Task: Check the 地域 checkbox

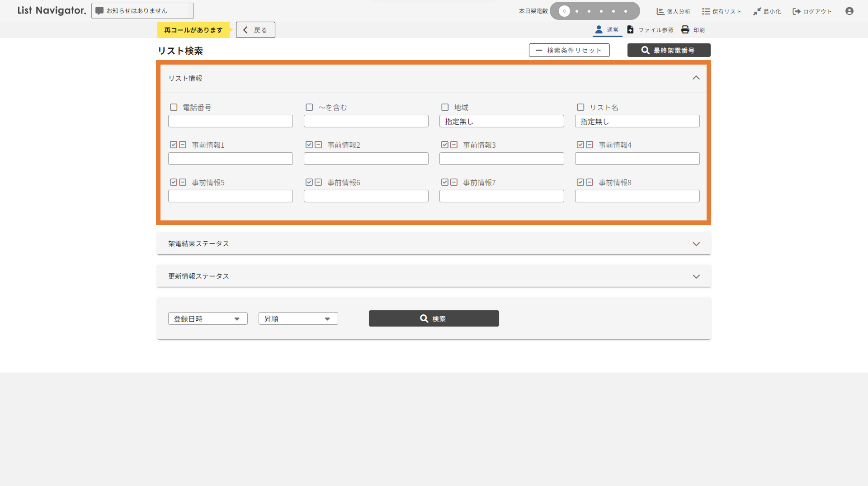Action: click(x=445, y=107)
